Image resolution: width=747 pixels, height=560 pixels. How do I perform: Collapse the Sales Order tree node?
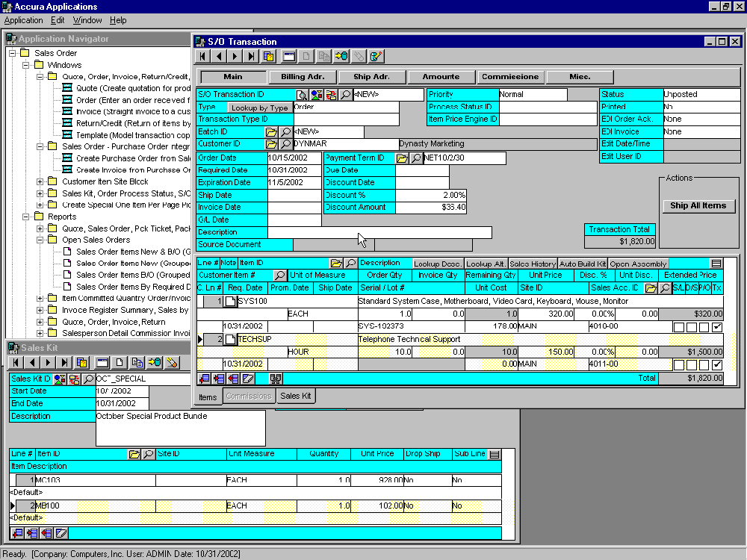[13, 53]
